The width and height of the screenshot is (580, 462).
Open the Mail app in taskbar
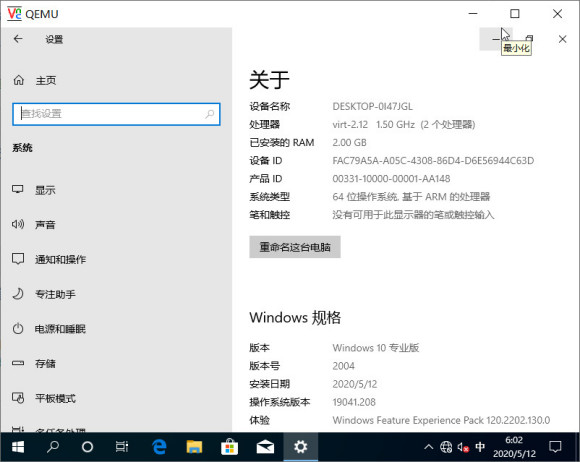pyautogui.click(x=265, y=447)
